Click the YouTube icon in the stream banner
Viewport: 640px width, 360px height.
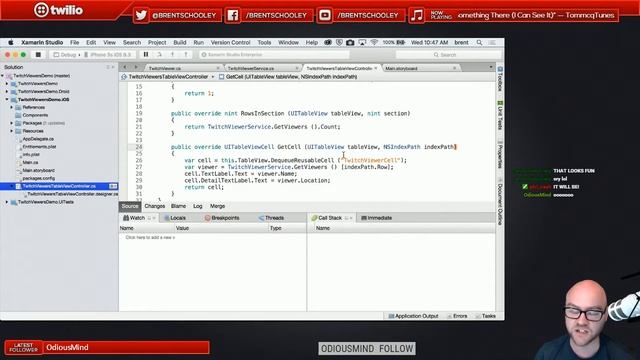coord(324,16)
